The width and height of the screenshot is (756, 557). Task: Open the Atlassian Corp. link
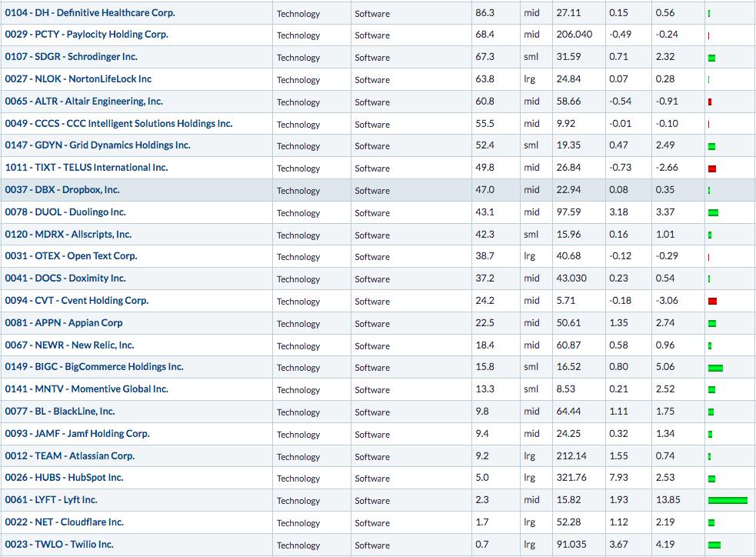click(x=70, y=456)
